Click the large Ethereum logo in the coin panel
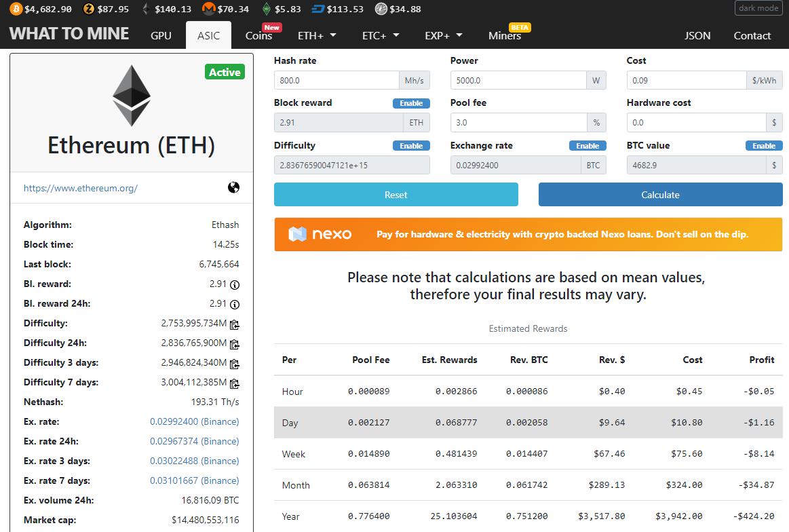The height and width of the screenshot is (532, 789). click(x=132, y=96)
